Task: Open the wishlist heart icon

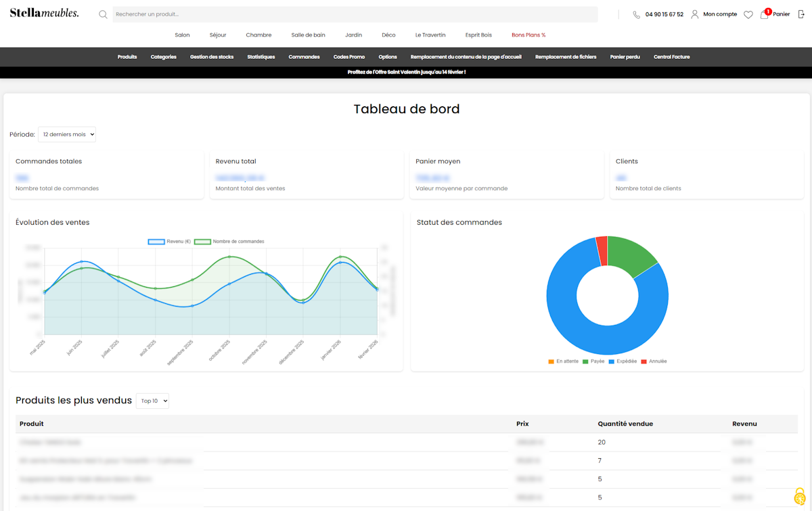Action: pyautogui.click(x=748, y=14)
